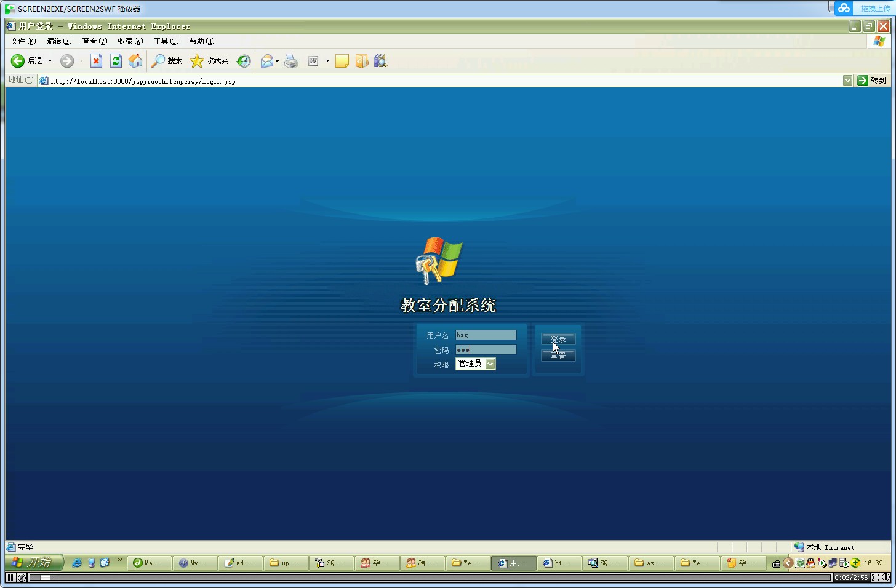Print the page using the printer icon
The image size is (896, 588).
point(291,61)
